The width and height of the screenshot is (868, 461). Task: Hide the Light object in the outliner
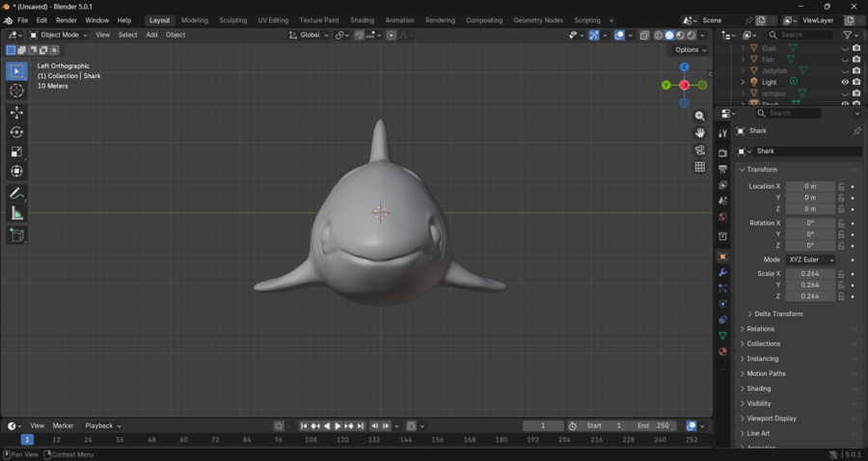(x=845, y=82)
